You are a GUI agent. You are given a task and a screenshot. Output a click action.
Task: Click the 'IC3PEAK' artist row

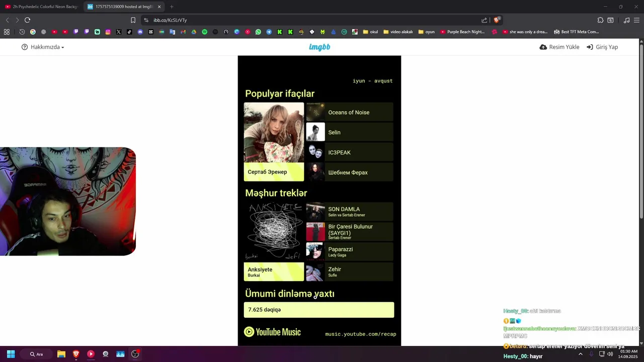(x=349, y=152)
